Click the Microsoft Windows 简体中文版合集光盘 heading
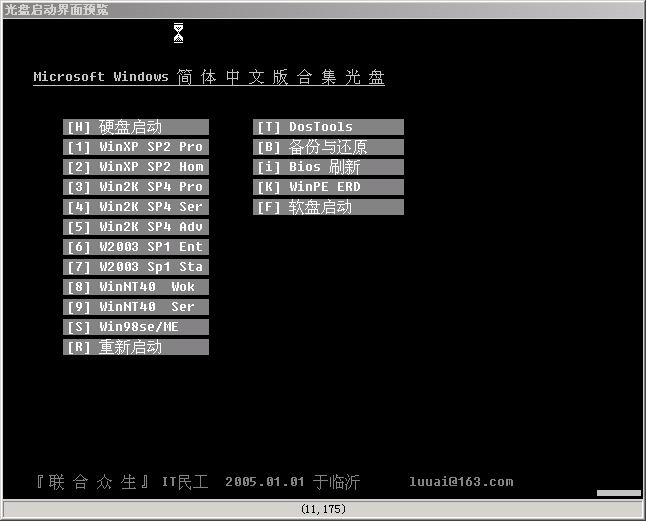646x521 pixels. click(x=209, y=77)
